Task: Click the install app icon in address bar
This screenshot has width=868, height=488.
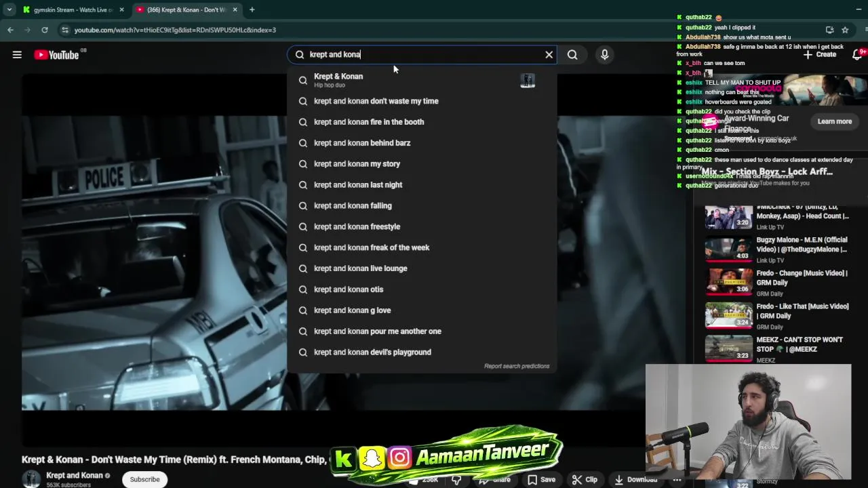Action: 829,30
